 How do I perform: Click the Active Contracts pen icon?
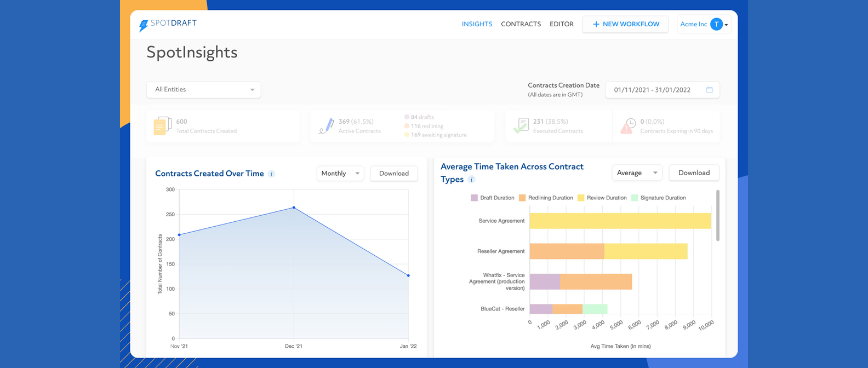click(x=326, y=126)
